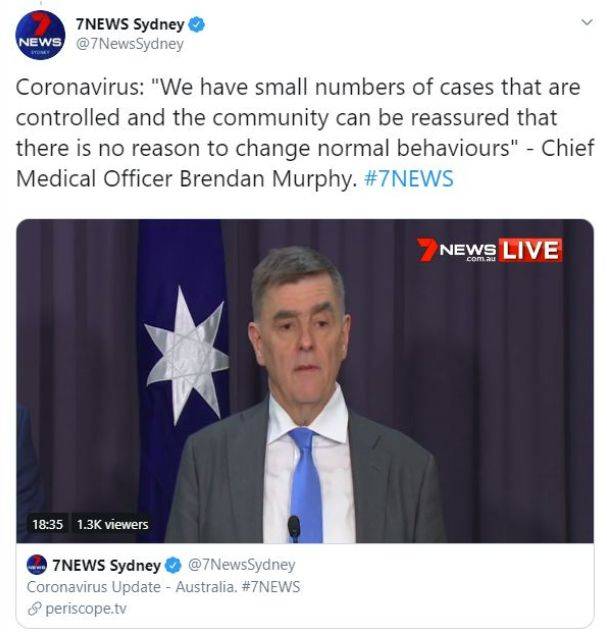Viewport: 607px width, 642px height.
Task: Click the blue verified badge by the header name
Action: [196, 25]
